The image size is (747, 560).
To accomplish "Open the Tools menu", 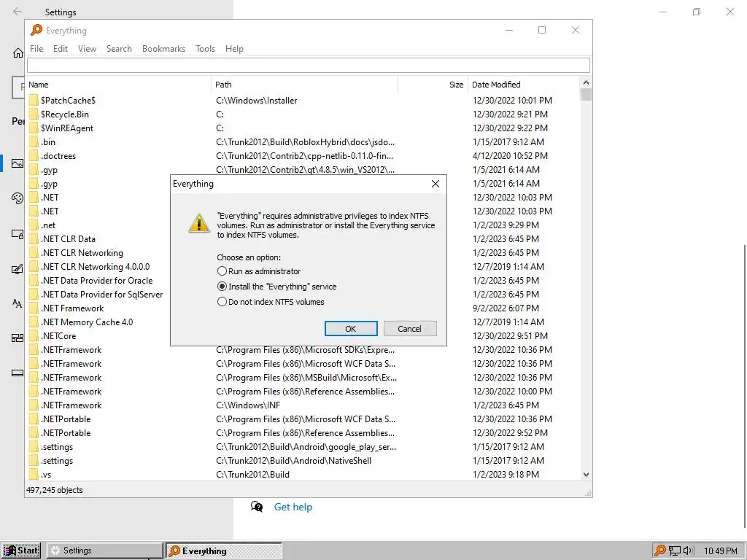I will [x=205, y=49].
